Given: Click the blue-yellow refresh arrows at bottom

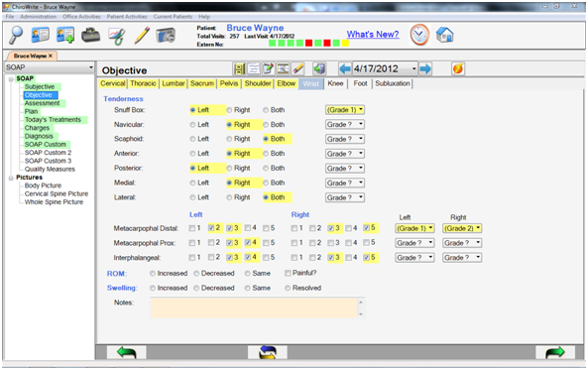Looking at the screenshot, I should pyautogui.click(x=268, y=352).
